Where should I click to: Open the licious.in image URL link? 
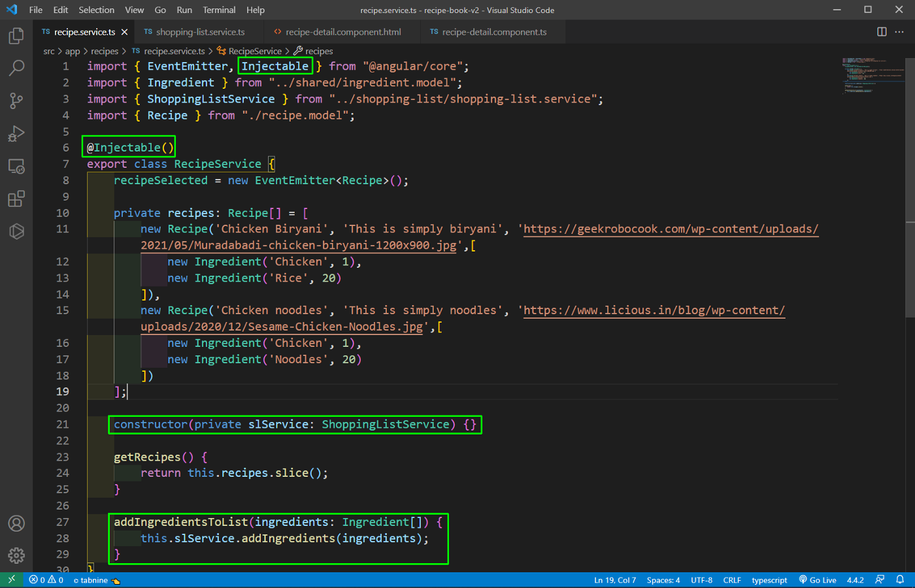(x=654, y=310)
